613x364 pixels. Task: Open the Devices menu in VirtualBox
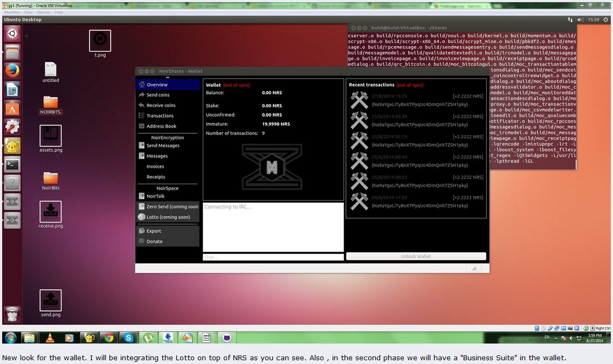(x=43, y=12)
